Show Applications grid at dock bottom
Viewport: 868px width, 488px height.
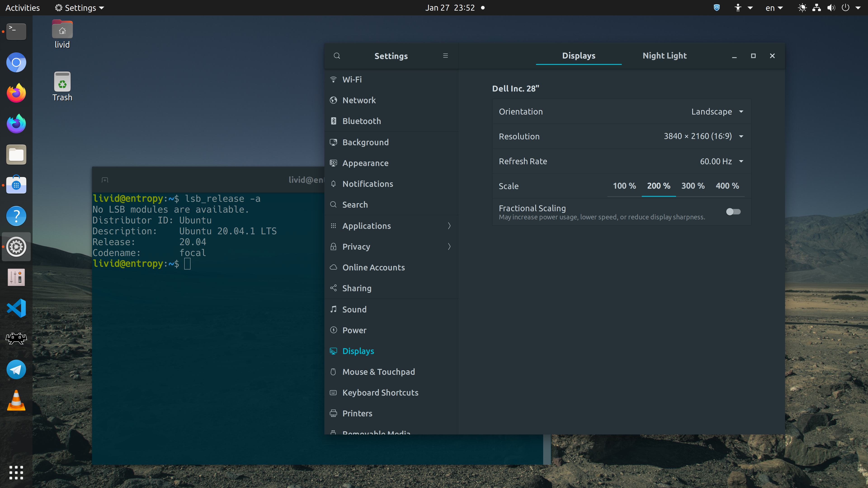pos(16,472)
